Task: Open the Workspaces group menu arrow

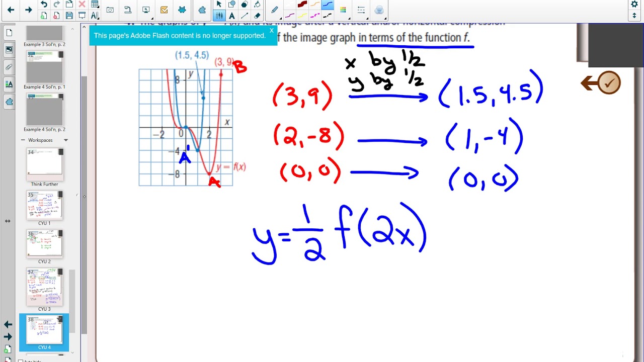Action: [65, 140]
